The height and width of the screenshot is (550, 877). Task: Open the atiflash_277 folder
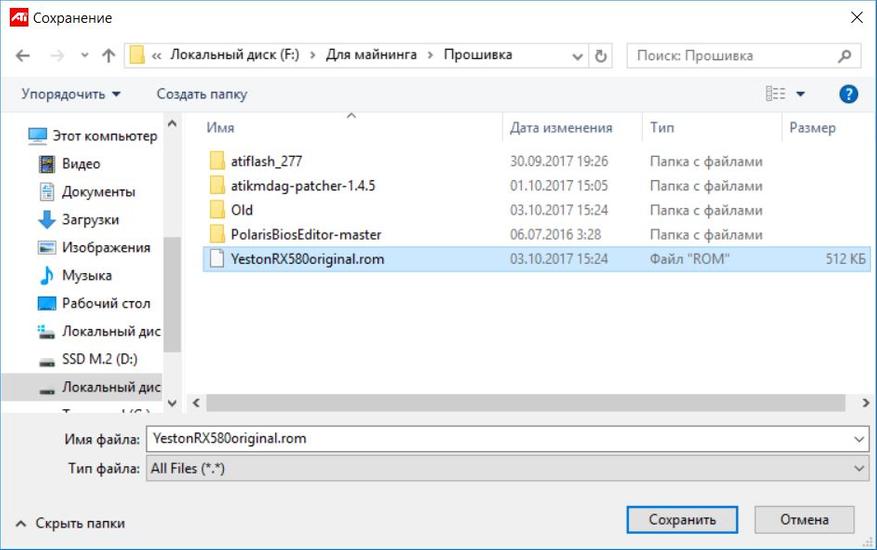(x=266, y=161)
